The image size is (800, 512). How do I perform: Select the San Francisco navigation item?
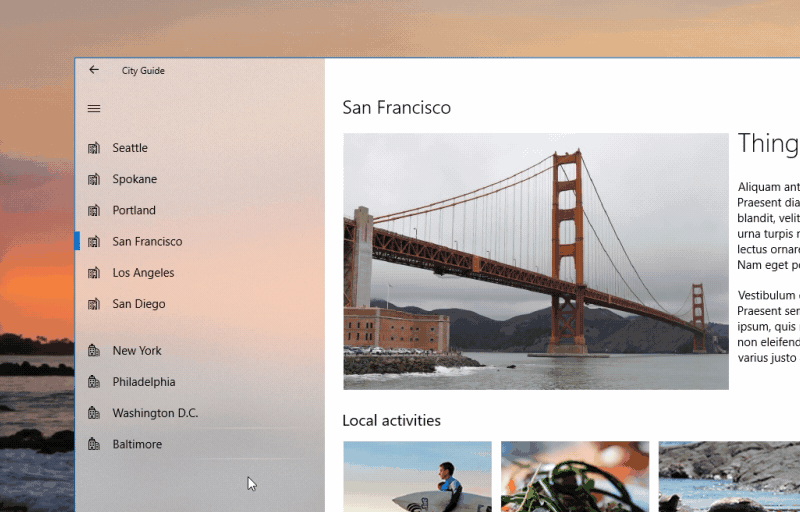pos(147,241)
